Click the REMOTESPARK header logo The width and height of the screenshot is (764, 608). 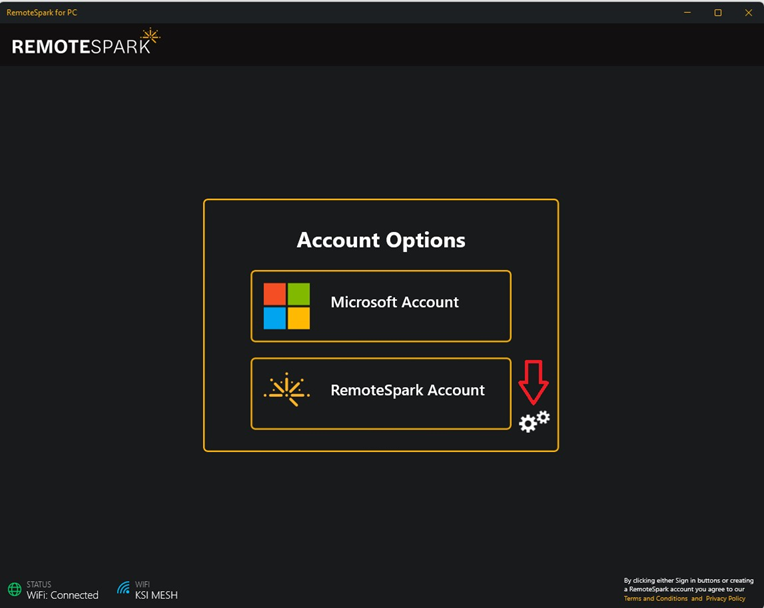pos(86,42)
